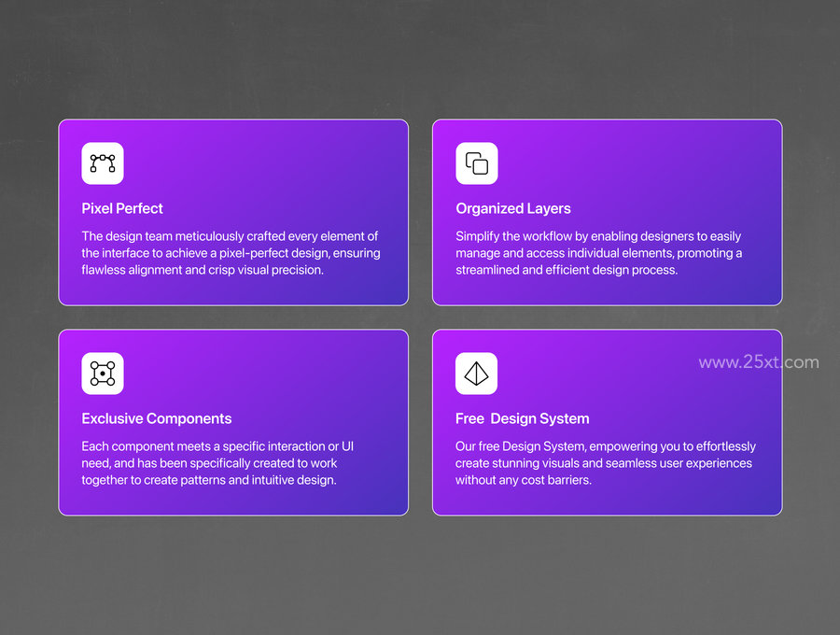Viewport: 840px width, 635px height.
Task: Click the bezier path icon above Pixel Perfect
Action: [103, 163]
